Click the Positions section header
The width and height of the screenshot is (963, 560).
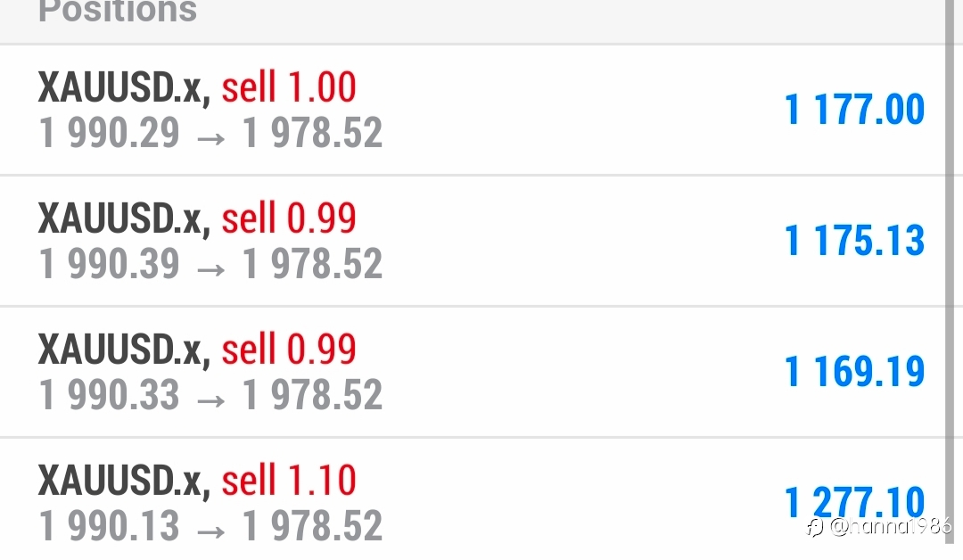tap(118, 11)
